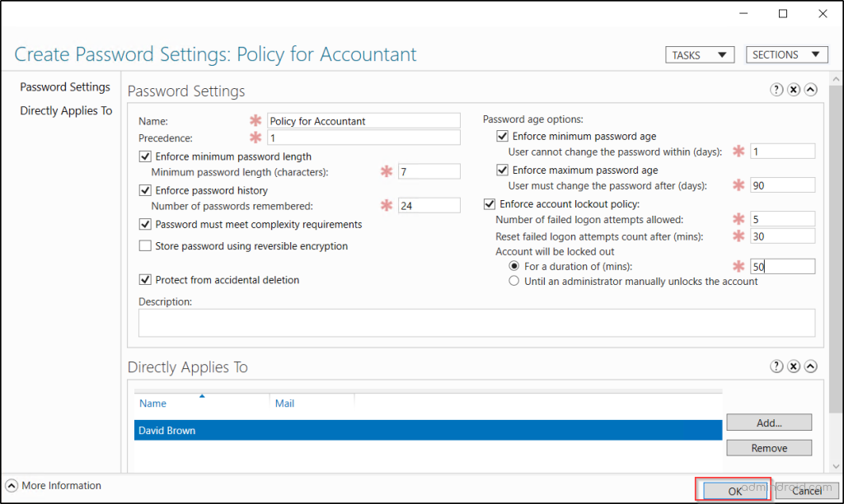844x504 pixels.
Task: Close Directly Applies To section with X icon
Action: (x=793, y=366)
